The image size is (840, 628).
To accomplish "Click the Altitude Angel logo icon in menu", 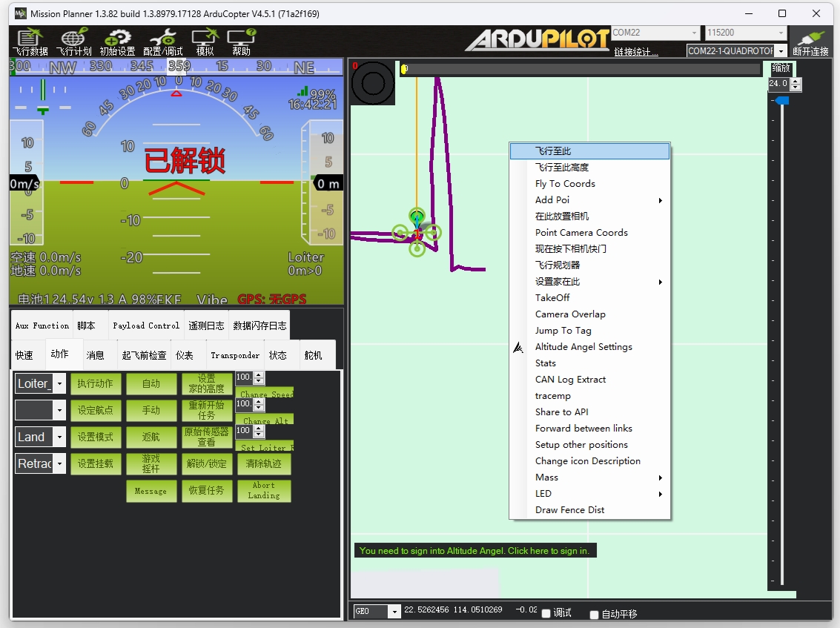I will (518, 347).
